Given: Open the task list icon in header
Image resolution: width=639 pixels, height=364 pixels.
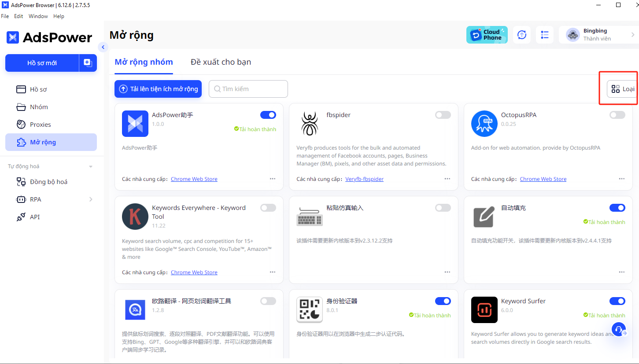Looking at the screenshot, I should (545, 35).
